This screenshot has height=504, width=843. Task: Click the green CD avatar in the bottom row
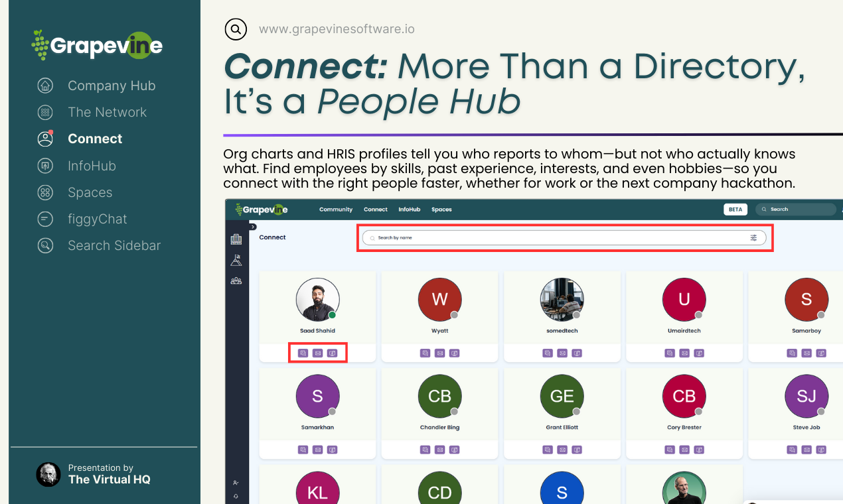[440, 487]
